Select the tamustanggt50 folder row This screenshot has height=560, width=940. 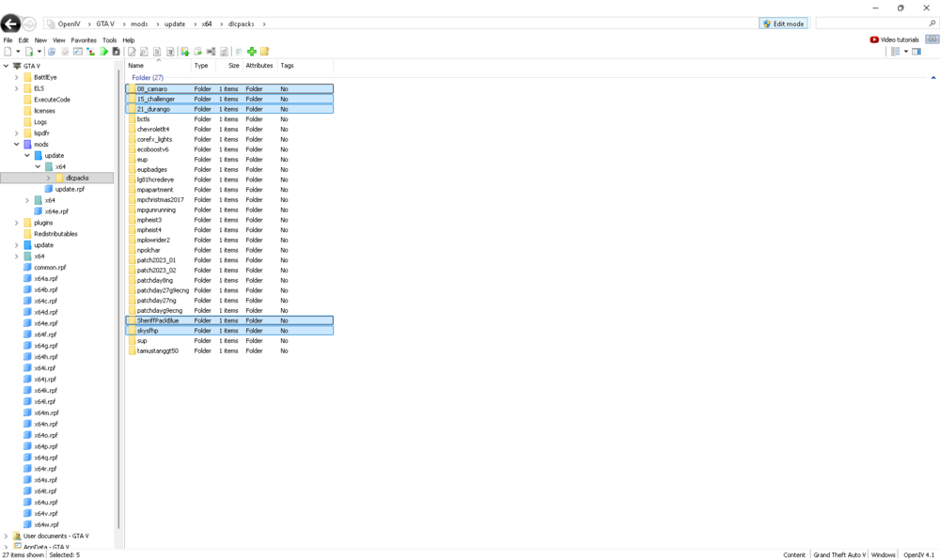tap(229, 351)
